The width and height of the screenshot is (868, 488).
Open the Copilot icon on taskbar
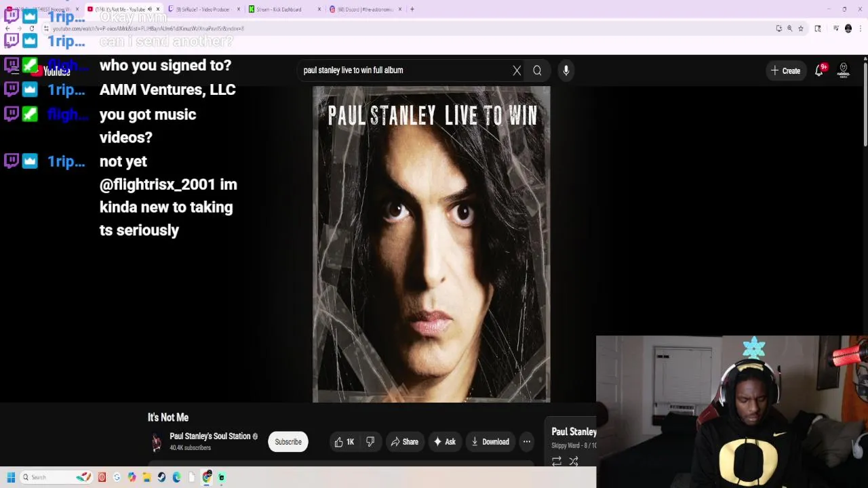click(132, 477)
